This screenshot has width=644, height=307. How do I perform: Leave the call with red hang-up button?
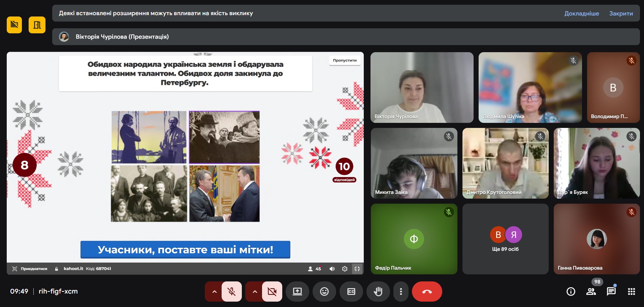(427, 292)
